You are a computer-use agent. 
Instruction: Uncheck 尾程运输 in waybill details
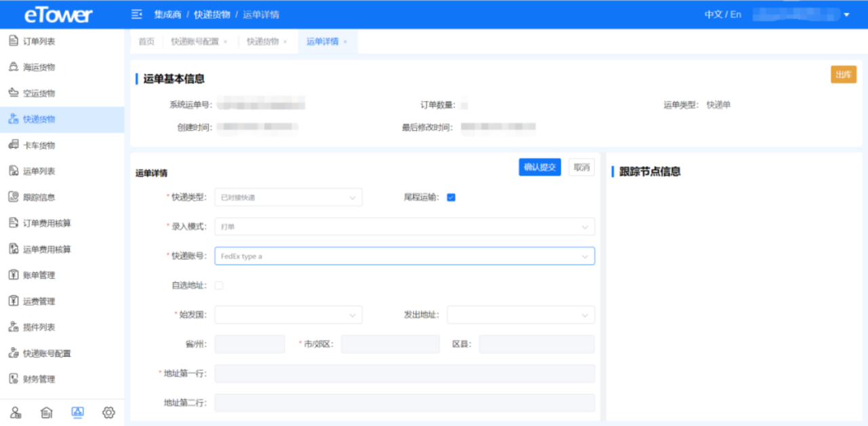(451, 197)
